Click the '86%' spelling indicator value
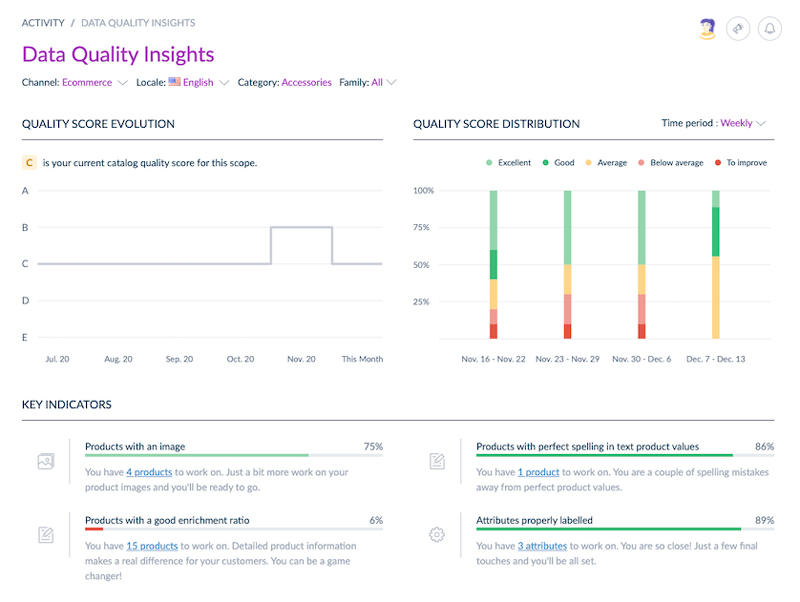 tap(764, 446)
